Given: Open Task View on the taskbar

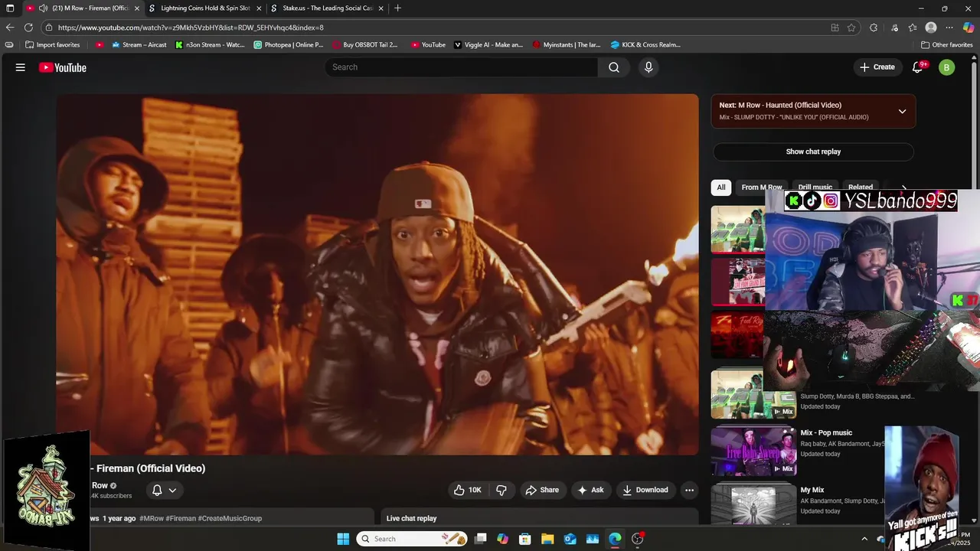Looking at the screenshot, I should pos(481,539).
